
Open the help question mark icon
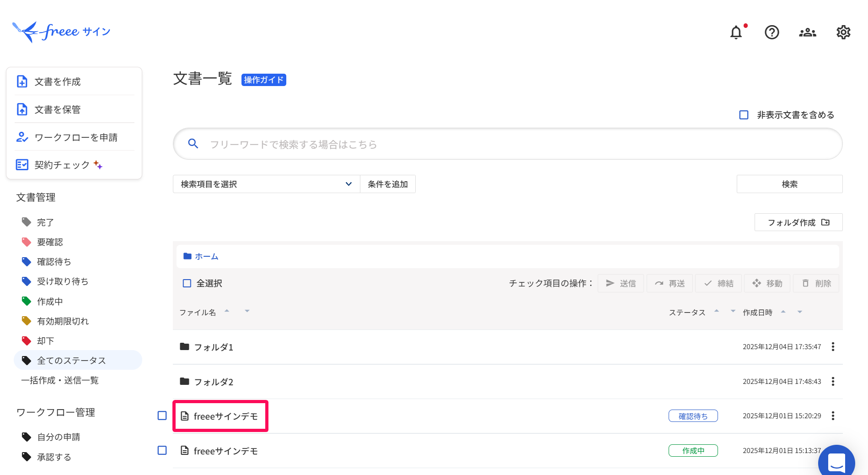tap(772, 32)
